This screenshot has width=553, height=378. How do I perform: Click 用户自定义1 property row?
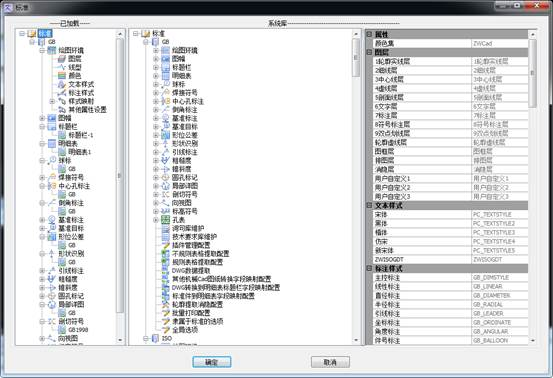pos(451,178)
